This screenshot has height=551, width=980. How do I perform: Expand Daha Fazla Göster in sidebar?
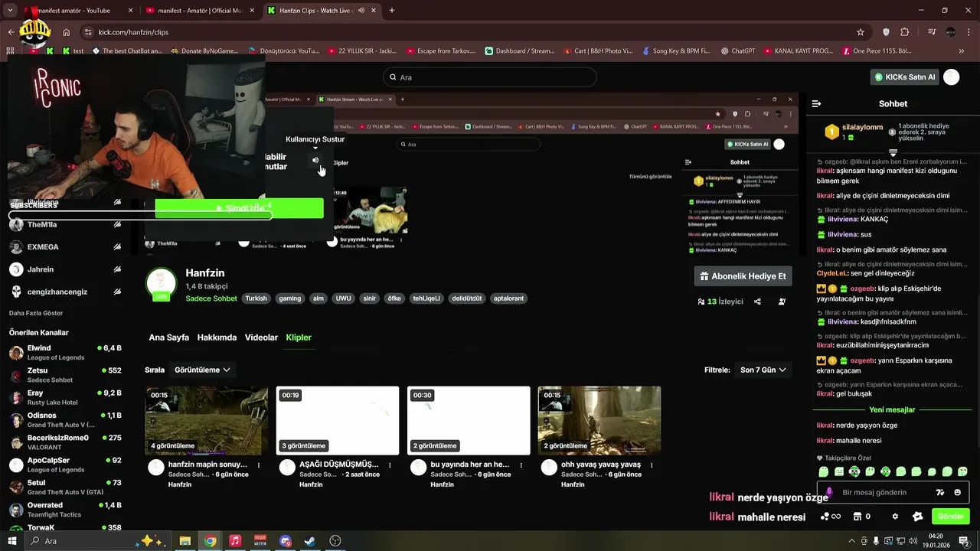(36, 313)
